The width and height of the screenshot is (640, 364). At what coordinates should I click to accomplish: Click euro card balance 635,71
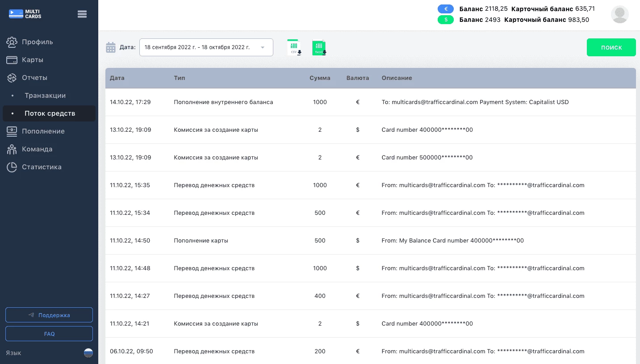[585, 9]
